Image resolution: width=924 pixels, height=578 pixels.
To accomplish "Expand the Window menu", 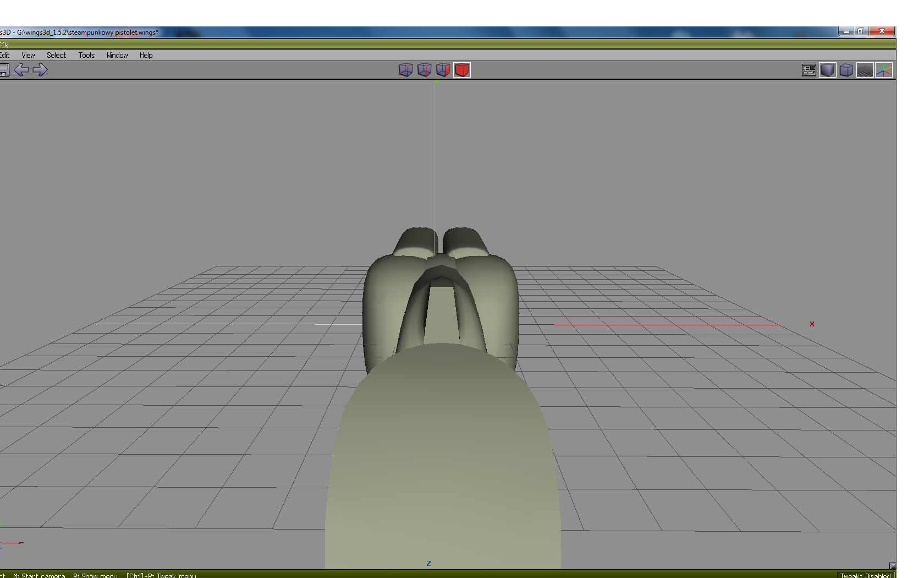I will click(x=117, y=56).
